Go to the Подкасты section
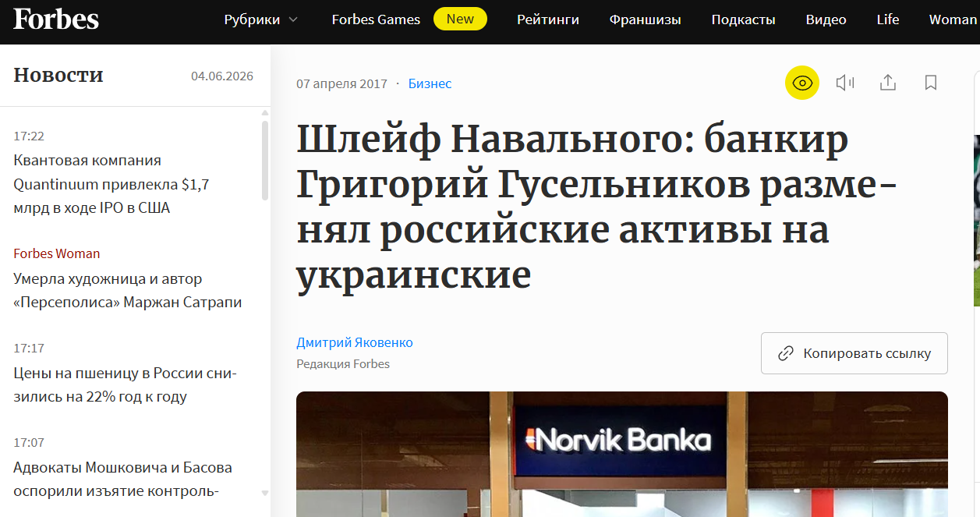This screenshot has height=517, width=980. point(743,19)
